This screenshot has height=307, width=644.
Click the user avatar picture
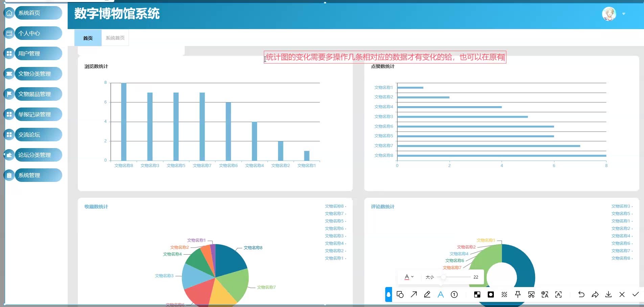(x=609, y=14)
